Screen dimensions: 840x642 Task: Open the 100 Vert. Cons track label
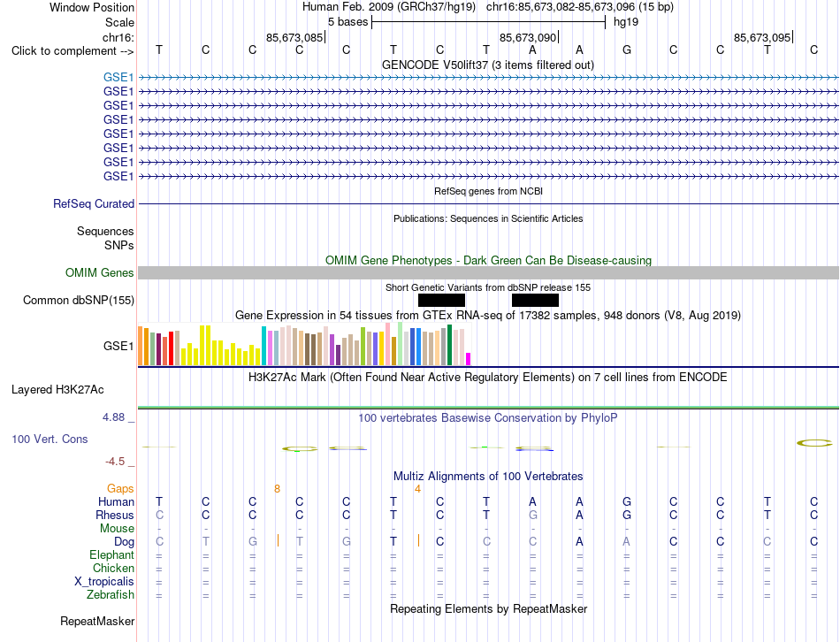[x=50, y=439]
